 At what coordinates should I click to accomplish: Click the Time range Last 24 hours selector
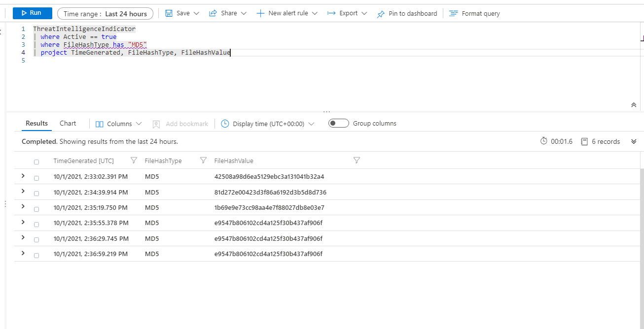coord(105,14)
